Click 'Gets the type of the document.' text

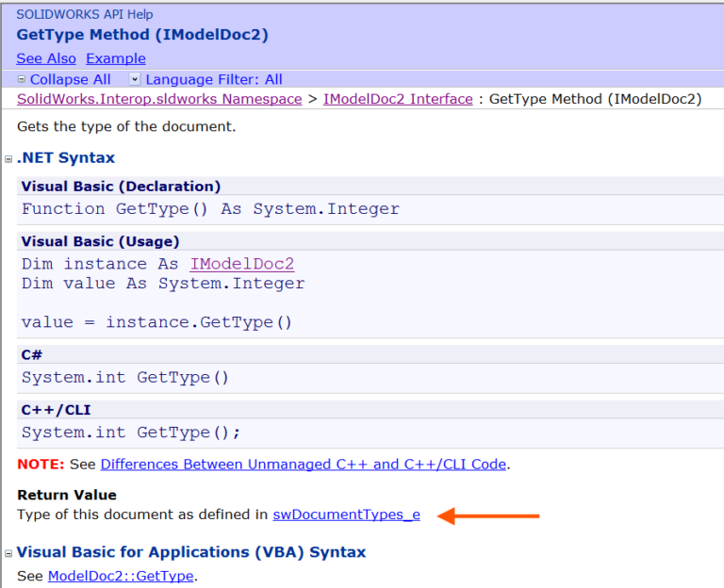pyautogui.click(x=126, y=126)
